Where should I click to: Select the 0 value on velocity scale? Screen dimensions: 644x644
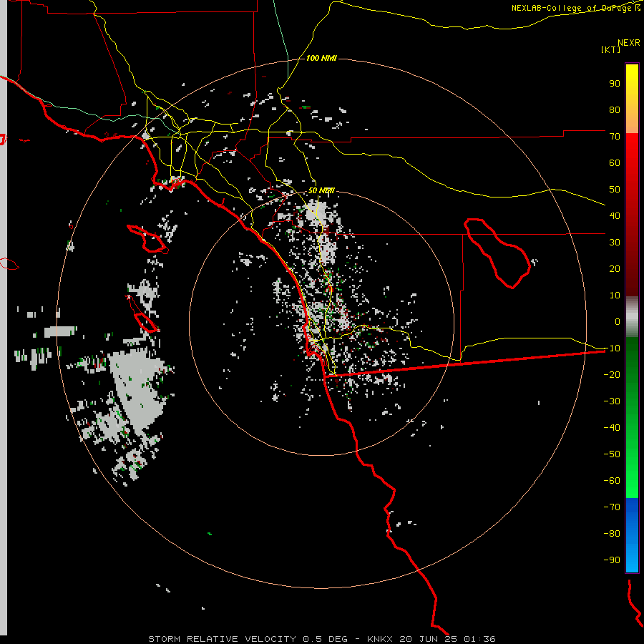pyautogui.click(x=618, y=322)
